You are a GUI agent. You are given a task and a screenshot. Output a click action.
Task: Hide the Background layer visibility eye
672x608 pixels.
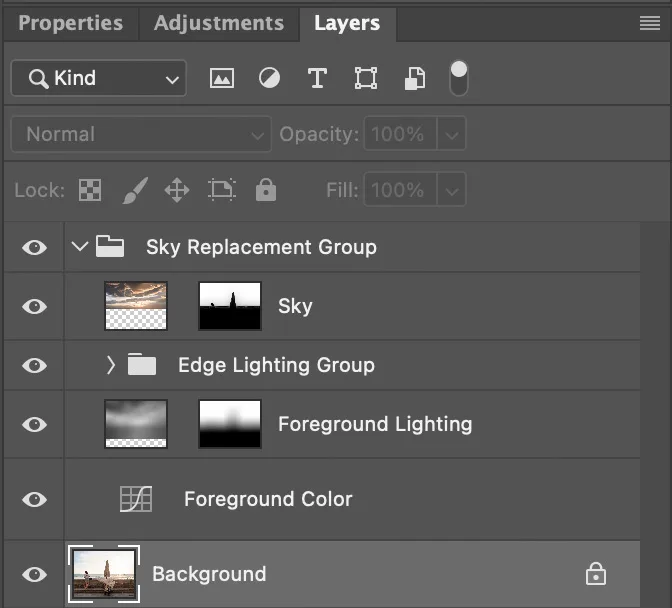[x=34, y=574]
